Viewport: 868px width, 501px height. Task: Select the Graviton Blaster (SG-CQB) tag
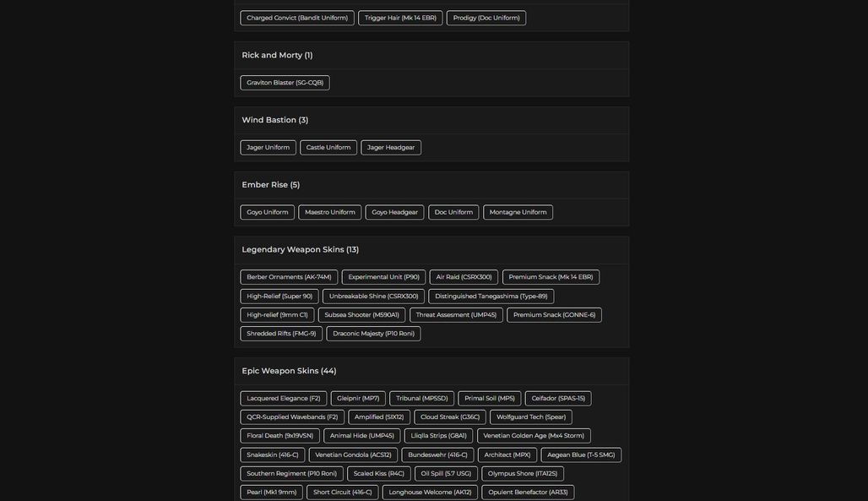(x=285, y=83)
